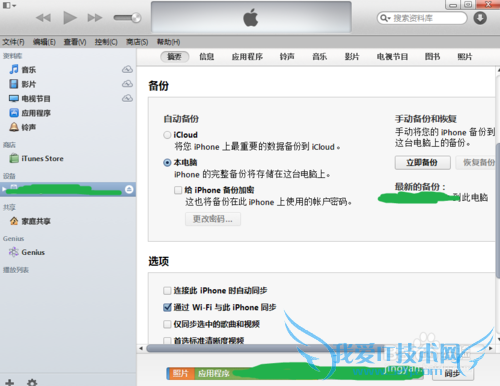Switch to the device 应用程序 tab

tap(247, 57)
